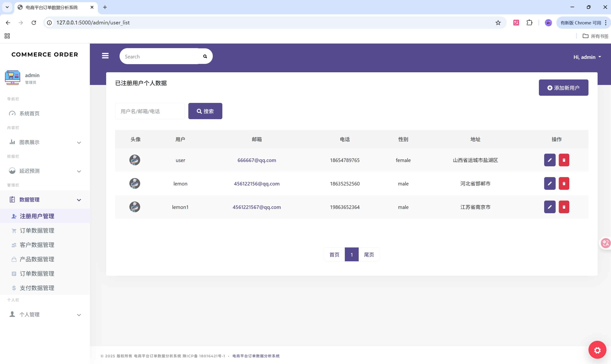Delete the lemon1 user with trash icon
This screenshot has width=611, height=364.
(x=564, y=207)
